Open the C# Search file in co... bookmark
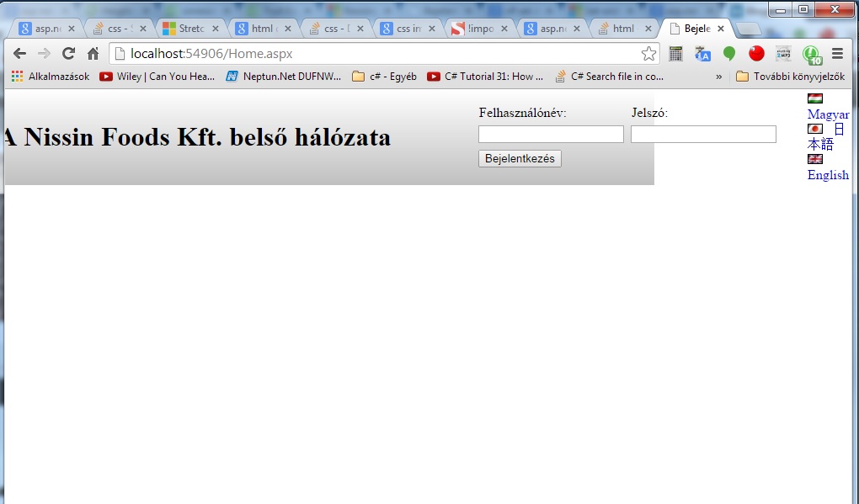This screenshot has height=504, width=859. click(x=609, y=77)
